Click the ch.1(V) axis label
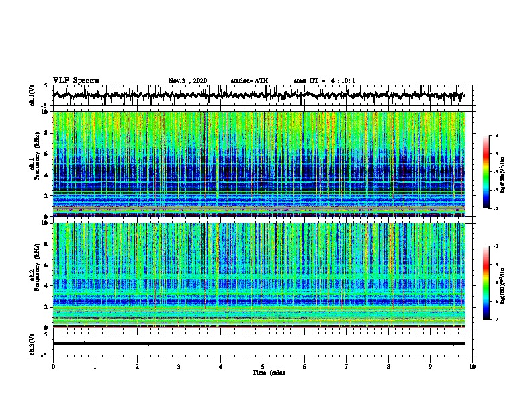The image size is (532, 411). click(x=32, y=95)
